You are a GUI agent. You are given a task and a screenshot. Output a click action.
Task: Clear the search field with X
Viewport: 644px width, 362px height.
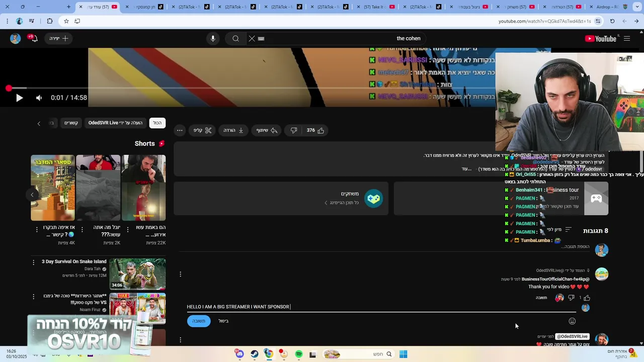(x=252, y=38)
